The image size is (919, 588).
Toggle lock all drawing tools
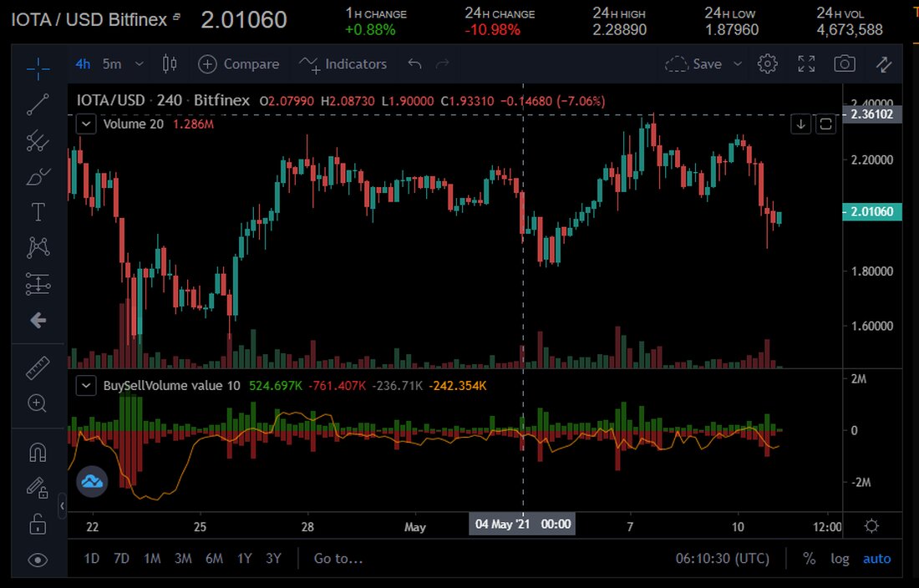point(38,525)
